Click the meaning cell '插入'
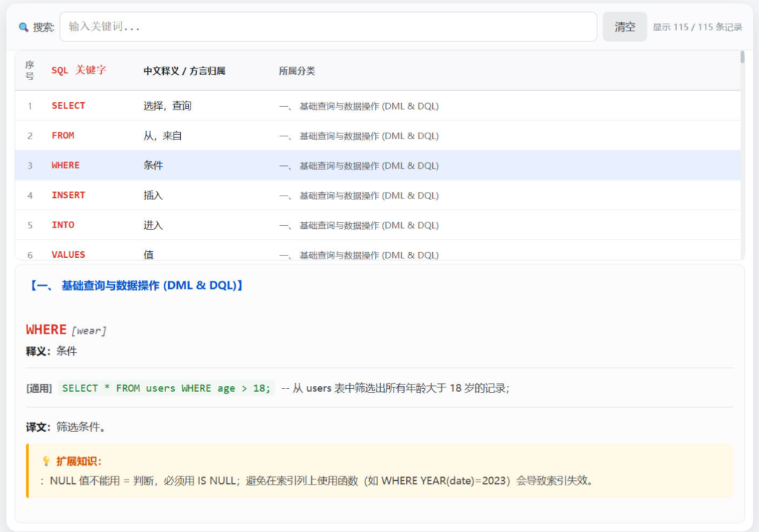The height and width of the screenshot is (532, 759). (153, 196)
